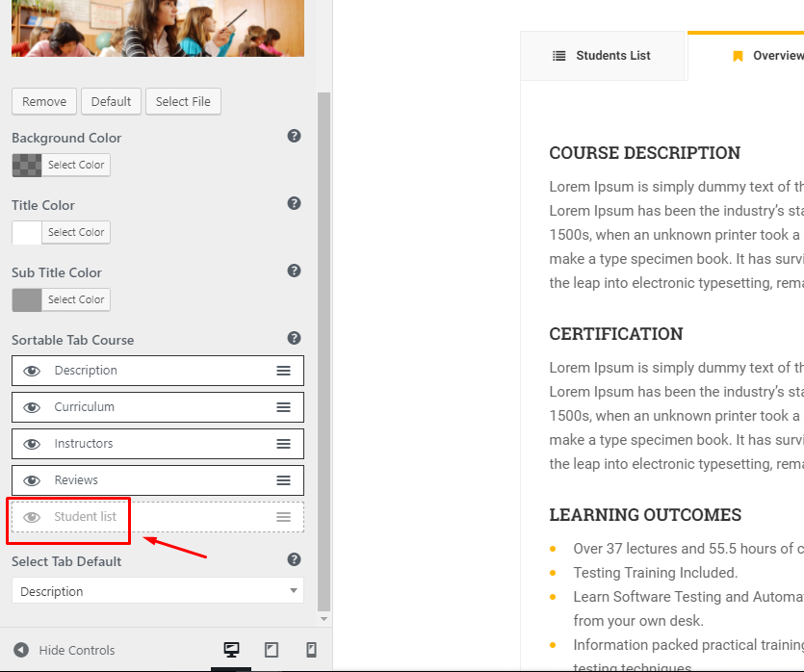Click Sub Title Color Select Color button

[76, 299]
